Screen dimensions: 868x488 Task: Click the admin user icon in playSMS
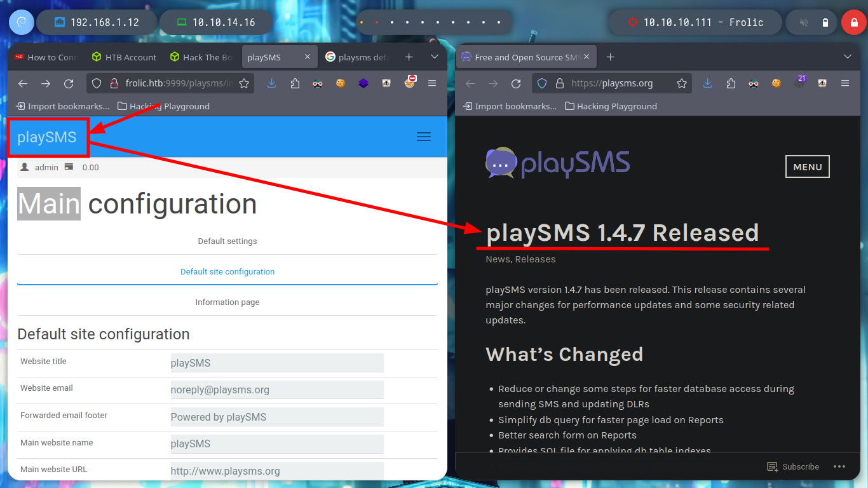click(25, 167)
